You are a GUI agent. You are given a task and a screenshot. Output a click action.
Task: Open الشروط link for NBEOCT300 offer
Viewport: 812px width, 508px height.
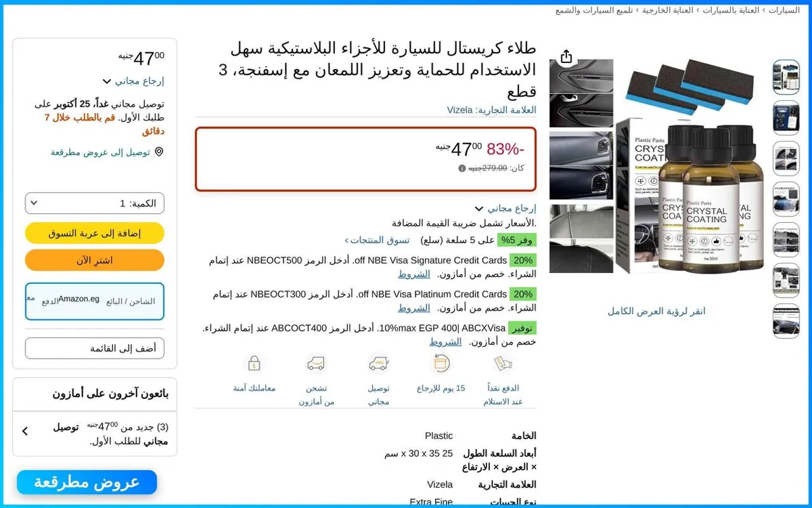413,308
